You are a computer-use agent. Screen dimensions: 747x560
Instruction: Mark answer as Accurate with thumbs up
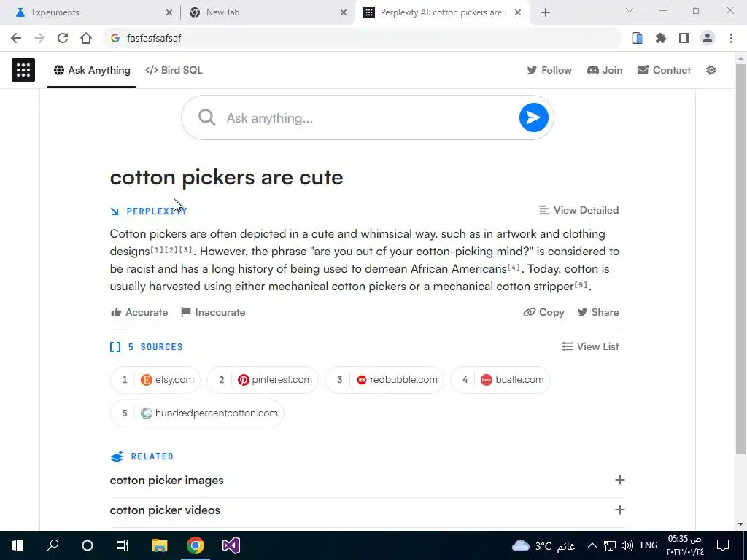[x=139, y=312]
